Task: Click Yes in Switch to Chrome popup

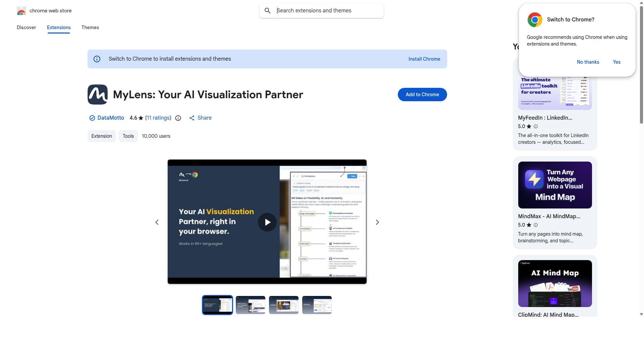Action: tap(617, 62)
